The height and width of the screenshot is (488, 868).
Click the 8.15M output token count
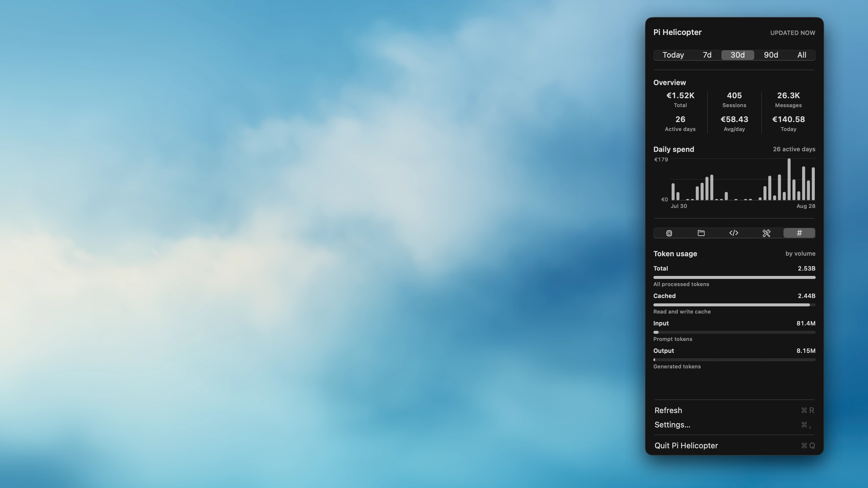click(806, 351)
